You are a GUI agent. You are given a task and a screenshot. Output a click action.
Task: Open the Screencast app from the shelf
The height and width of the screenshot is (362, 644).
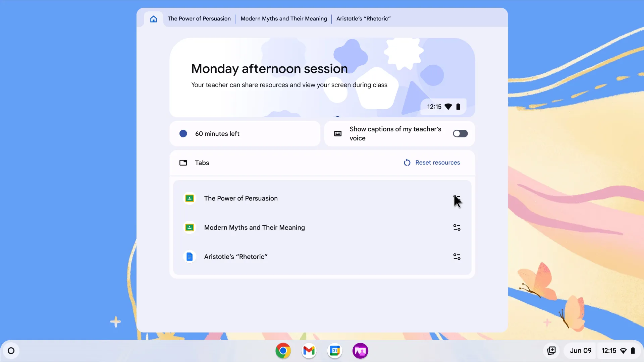(360, 351)
